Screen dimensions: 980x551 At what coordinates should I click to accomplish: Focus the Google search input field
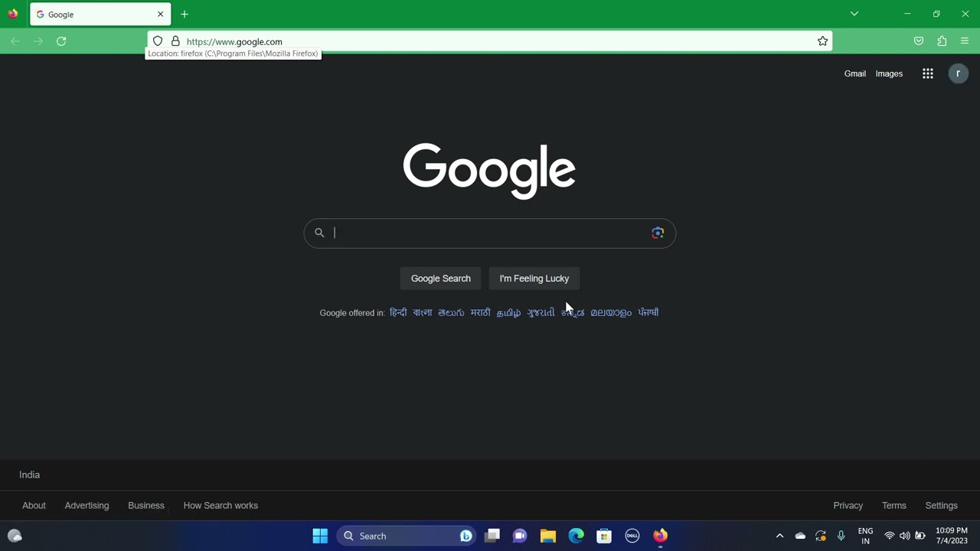(x=490, y=233)
